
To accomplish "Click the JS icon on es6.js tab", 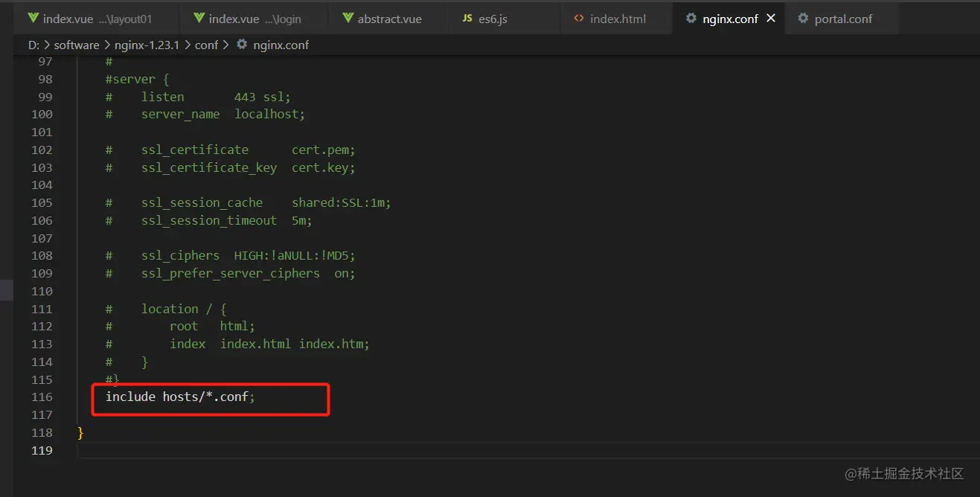I will (467, 19).
